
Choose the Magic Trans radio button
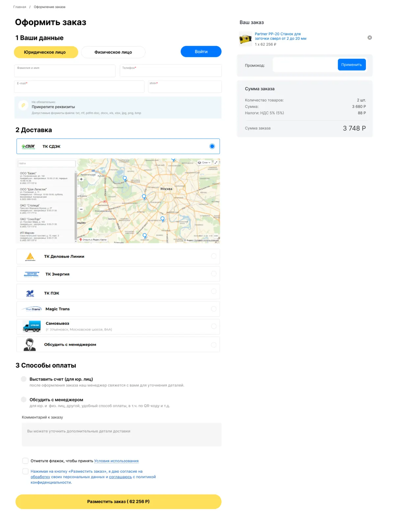point(214,309)
